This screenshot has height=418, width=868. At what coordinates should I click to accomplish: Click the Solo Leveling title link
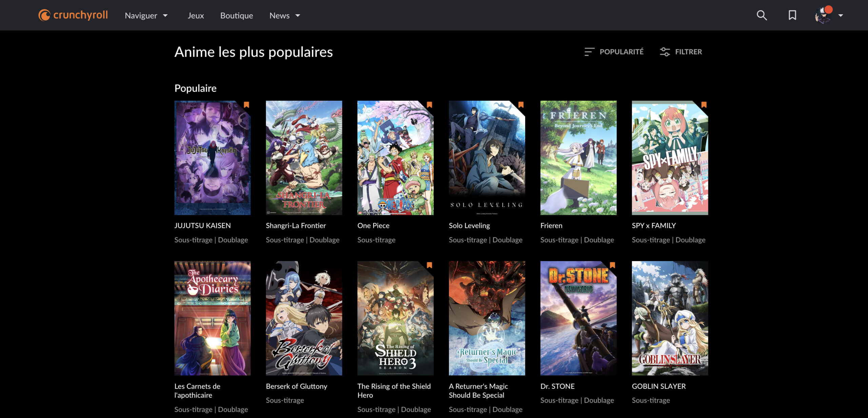(469, 225)
